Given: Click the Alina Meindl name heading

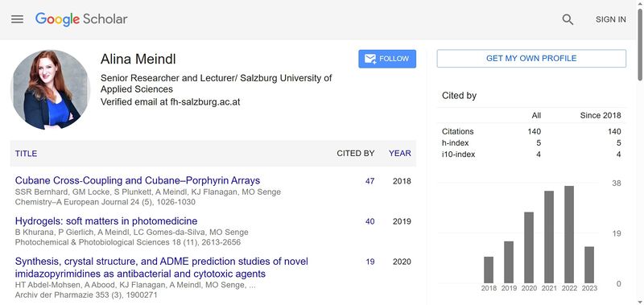Looking at the screenshot, I should click(x=138, y=59).
